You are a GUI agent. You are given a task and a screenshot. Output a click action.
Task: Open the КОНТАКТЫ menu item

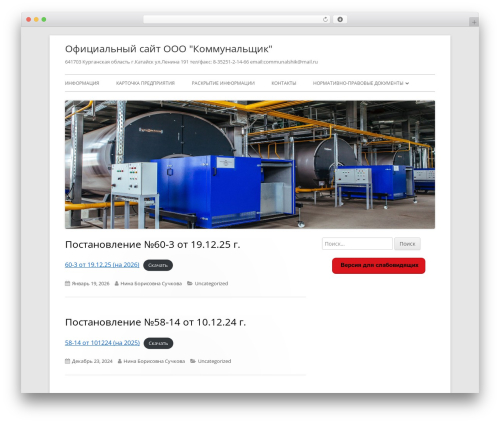(284, 83)
